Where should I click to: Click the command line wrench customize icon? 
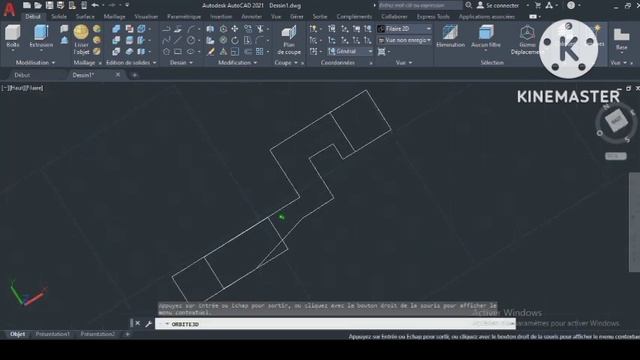(x=149, y=324)
